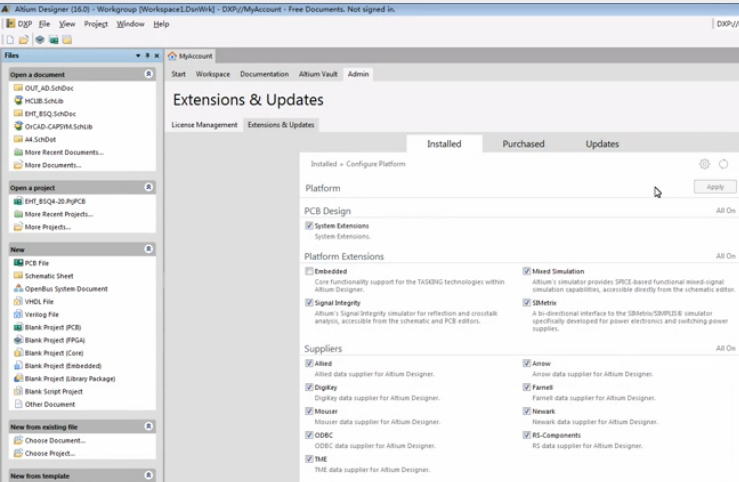Open the Project menu

(x=96, y=24)
